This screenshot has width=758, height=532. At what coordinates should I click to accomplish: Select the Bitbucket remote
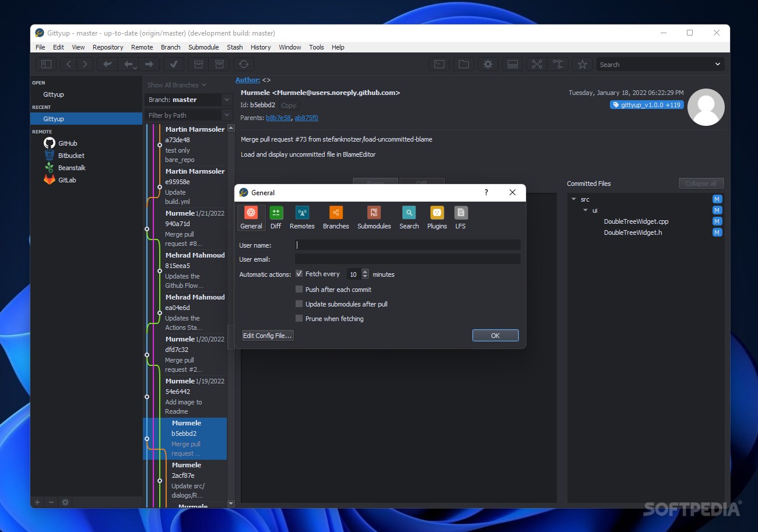(x=64, y=156)
